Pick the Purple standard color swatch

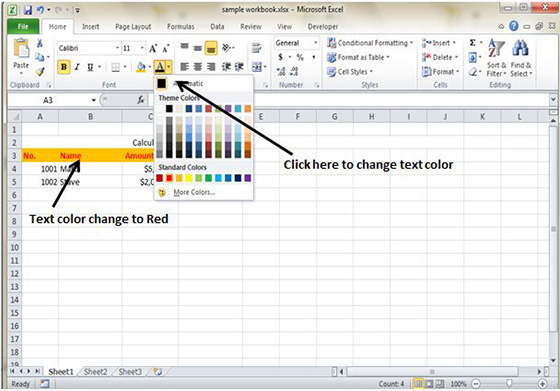[248, 178]
